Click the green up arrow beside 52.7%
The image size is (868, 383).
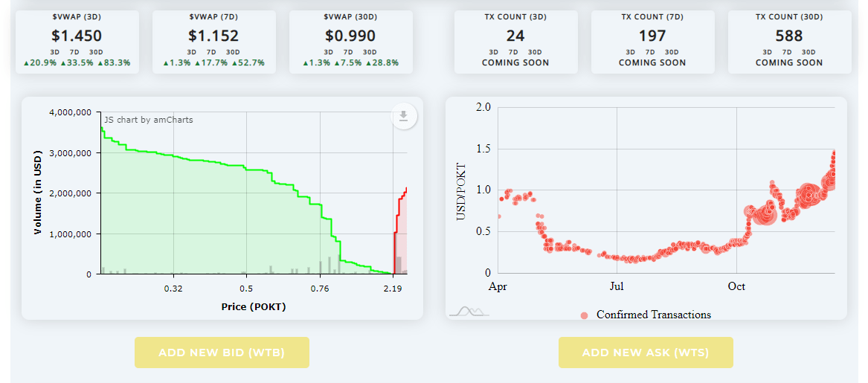[x=231, y=63]
